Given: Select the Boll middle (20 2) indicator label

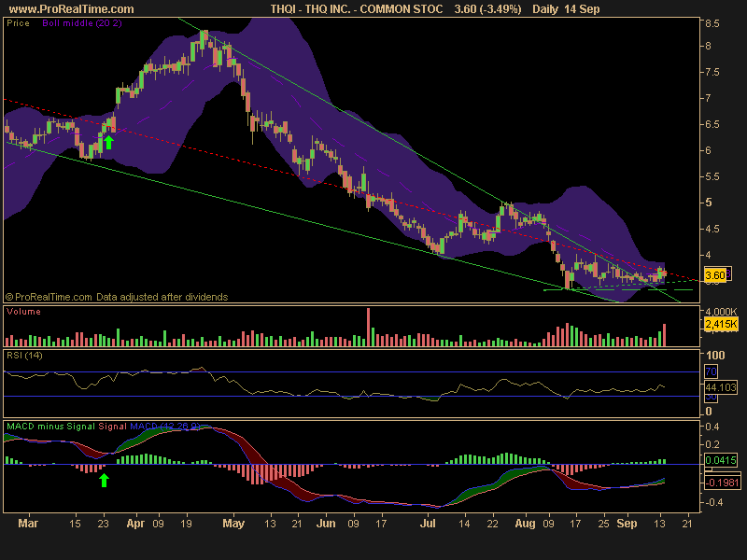Looking at the screenshot, I should point(82,22).
